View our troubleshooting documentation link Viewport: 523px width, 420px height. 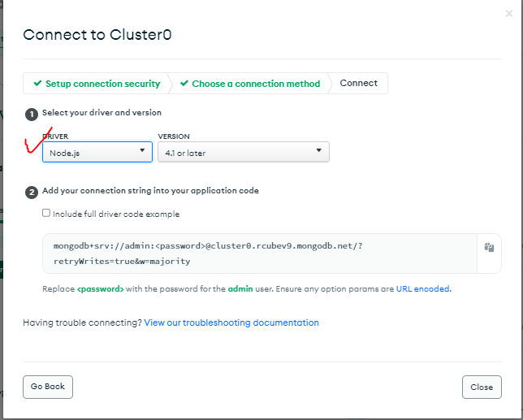tap(231, 323)
